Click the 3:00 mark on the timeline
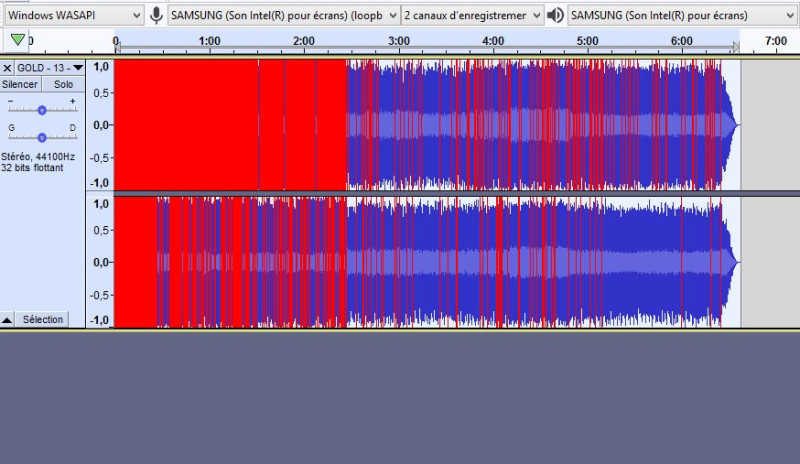Image resolution: width=800 pixels, height=464 pixels. pos(398,41)
